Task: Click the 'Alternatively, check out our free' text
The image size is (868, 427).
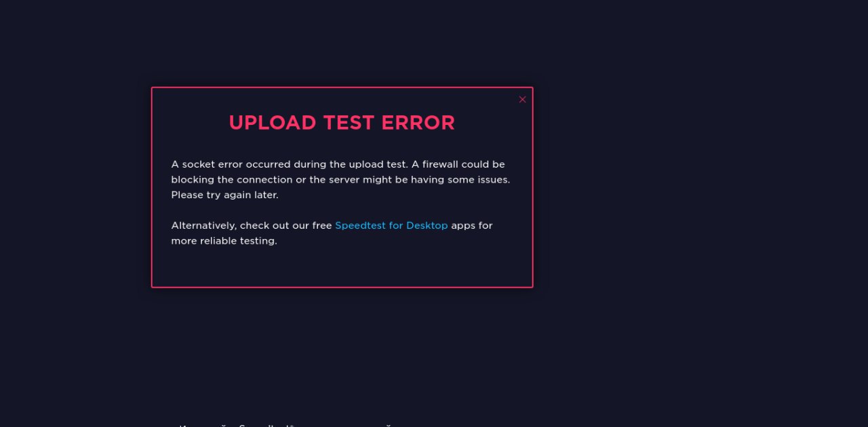Action: click(x=252, y=225)
